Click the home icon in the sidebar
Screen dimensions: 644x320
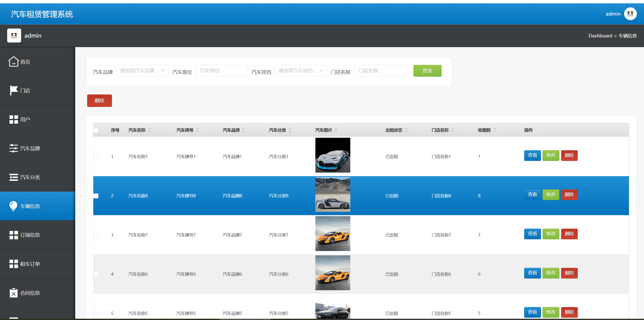(x=14, y=62)
